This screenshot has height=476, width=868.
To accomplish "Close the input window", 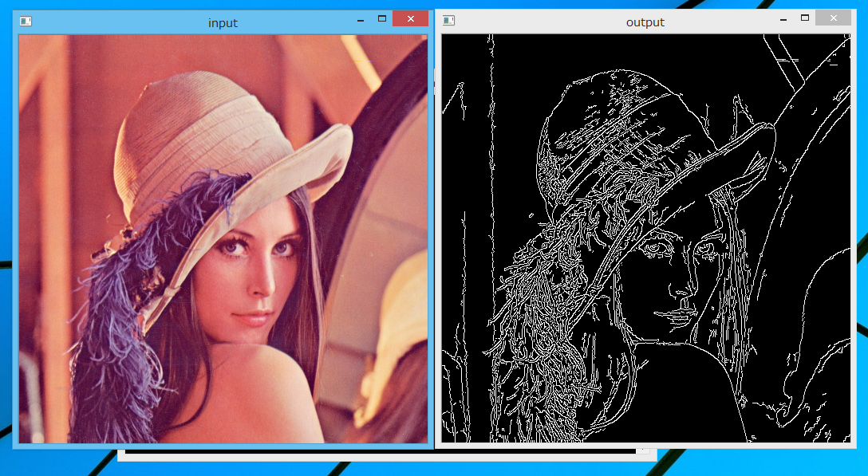I will pos(410,19).
